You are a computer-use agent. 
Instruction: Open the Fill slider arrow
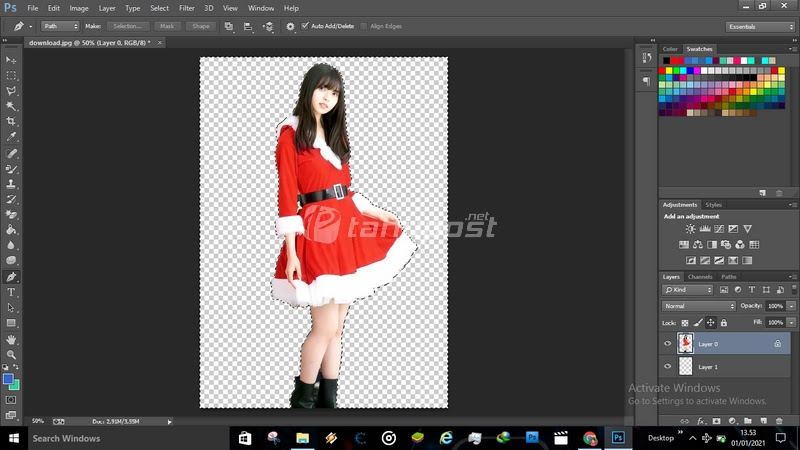pyautogui.click(x=791, y=322)
